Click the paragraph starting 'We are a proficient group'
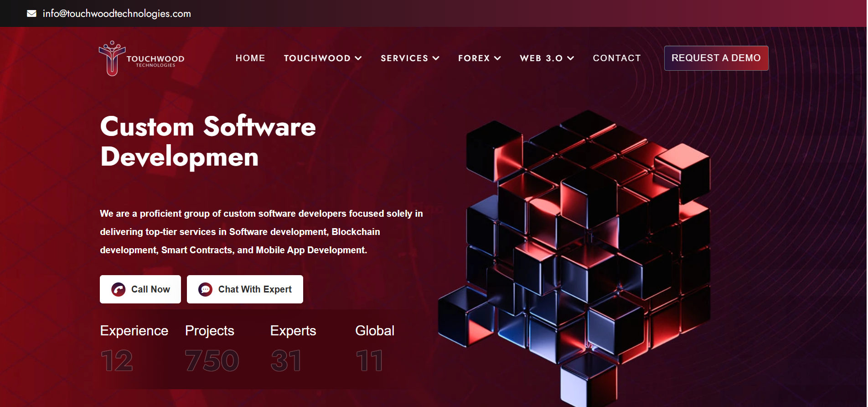This screenshot has width=868, height=407. (x=262, y=232)
